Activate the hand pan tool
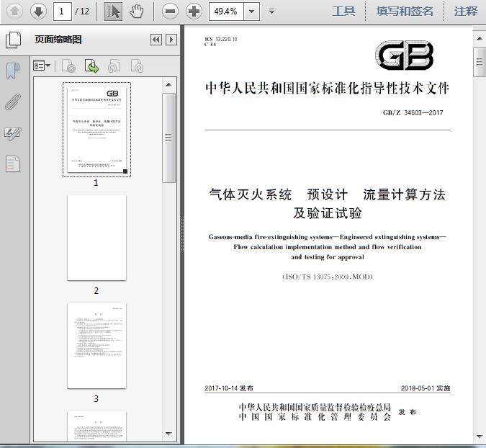 click(x=136, y=12)
